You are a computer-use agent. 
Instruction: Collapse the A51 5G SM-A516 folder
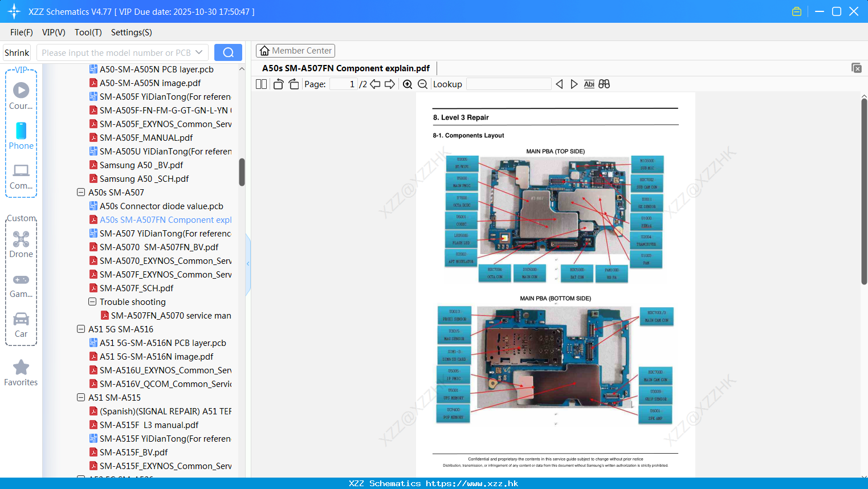click(81, 329)
